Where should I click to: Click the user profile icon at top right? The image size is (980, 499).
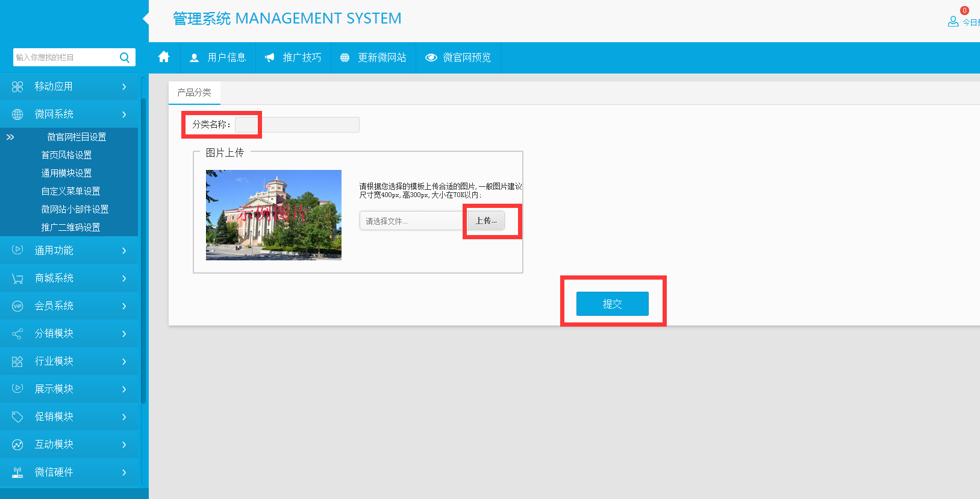(x=953, y=22)
